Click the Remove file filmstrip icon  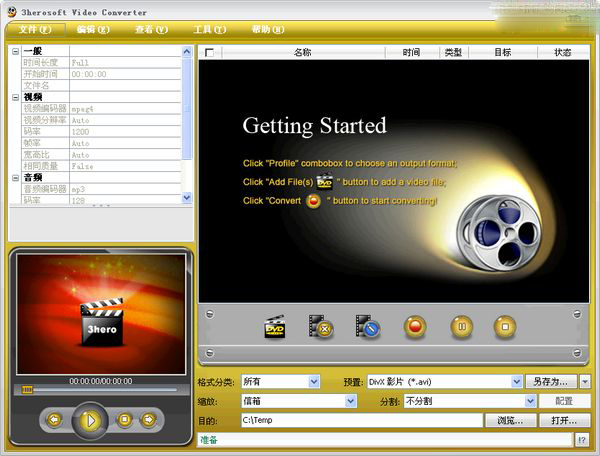click(321, 327)
